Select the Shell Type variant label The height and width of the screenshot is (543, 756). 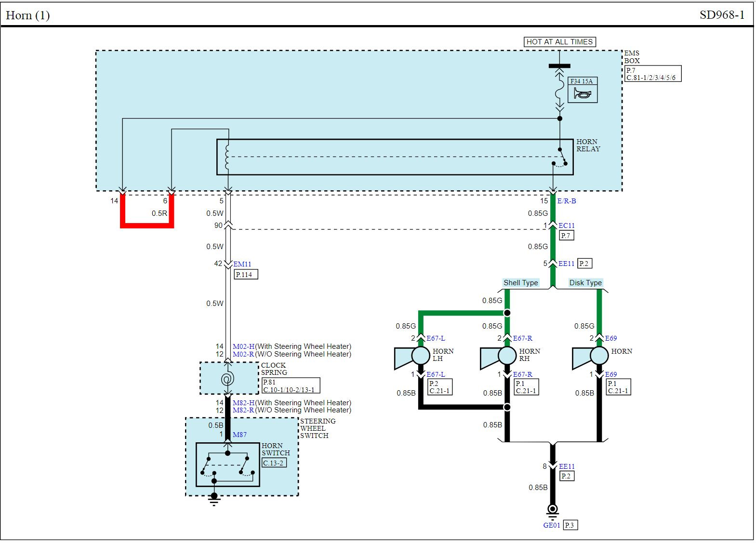tap(521, 283)
